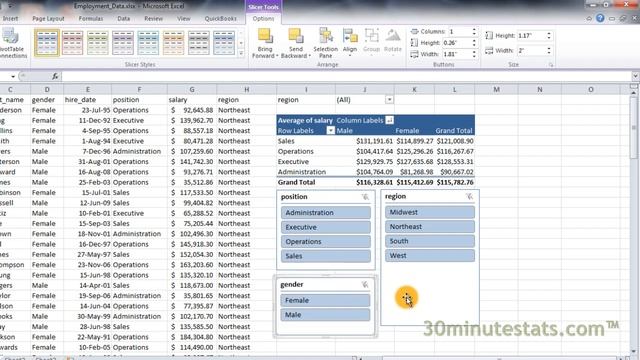Open the Name Box dropdown
This screenshot has height=360, width=640.
pyautogui.click(x=13, y=77)
